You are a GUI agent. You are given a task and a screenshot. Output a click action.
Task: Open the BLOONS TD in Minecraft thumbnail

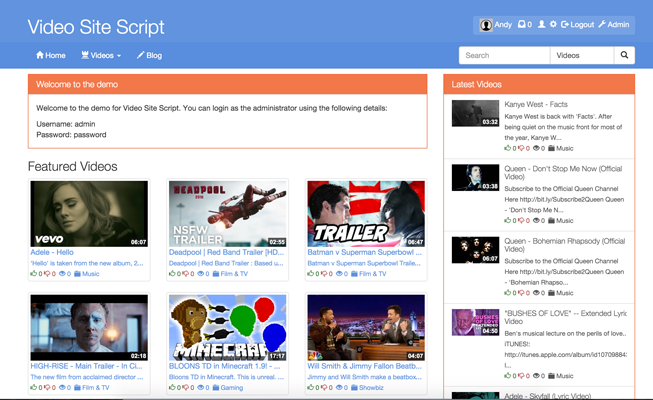(x=228, y=328)
